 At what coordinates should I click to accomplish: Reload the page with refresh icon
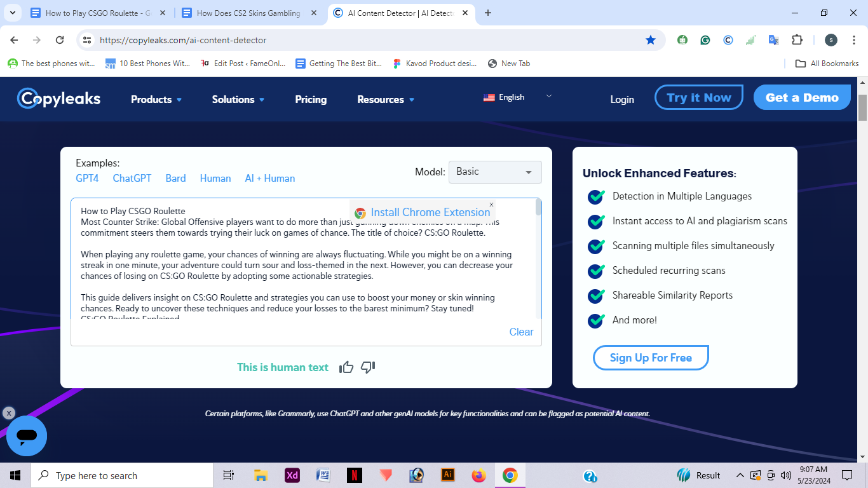pos(60,40)
